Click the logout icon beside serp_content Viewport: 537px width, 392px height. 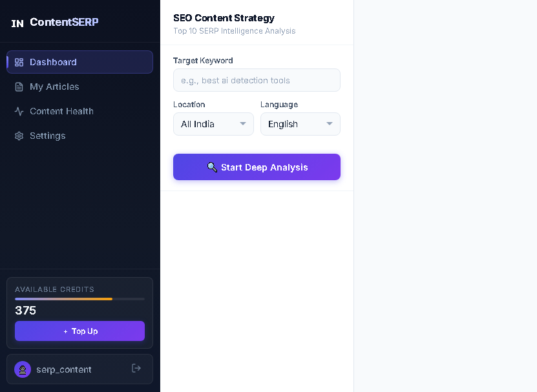(x=136, y=368)
